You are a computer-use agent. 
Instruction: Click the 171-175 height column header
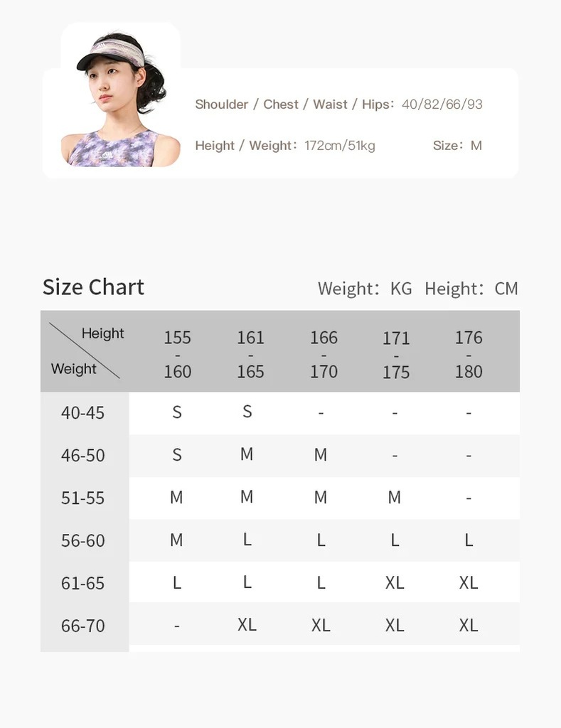tap(396, 353)
